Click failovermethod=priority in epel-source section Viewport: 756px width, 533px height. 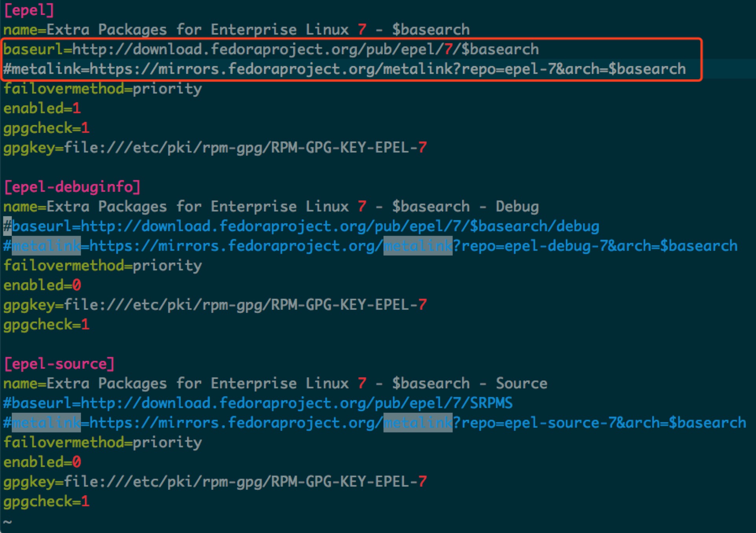coord(102,442)
